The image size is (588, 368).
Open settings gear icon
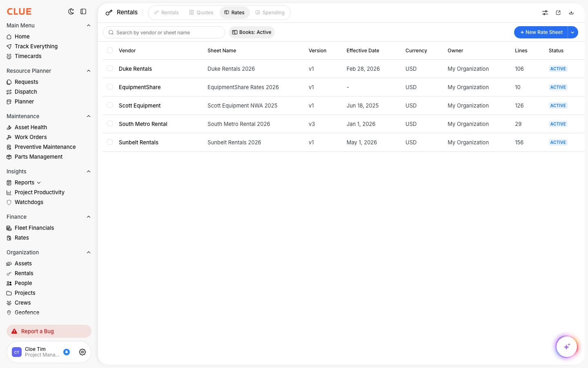click(82, 352)
